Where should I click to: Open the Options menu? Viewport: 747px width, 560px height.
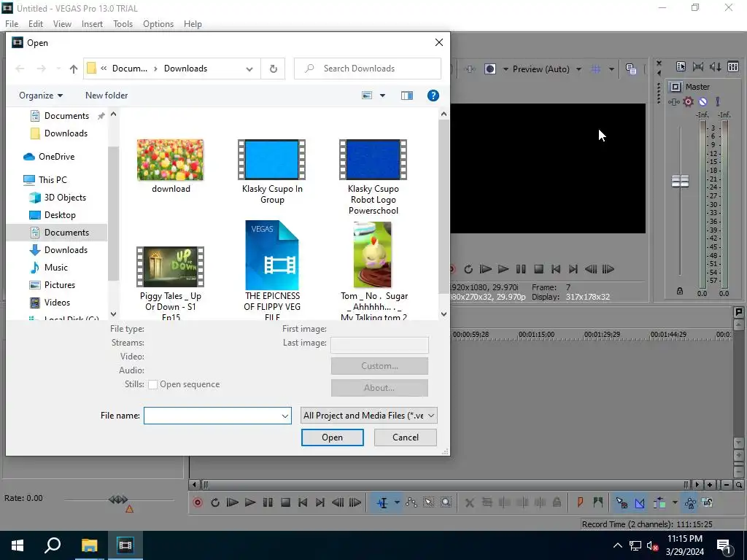[x=158, y=24]
